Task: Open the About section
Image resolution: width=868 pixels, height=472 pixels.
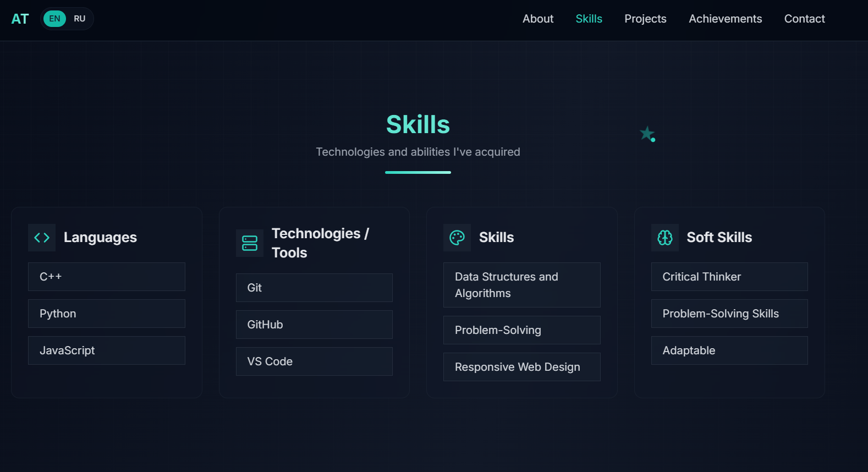Action: click(x=538, y=19)
